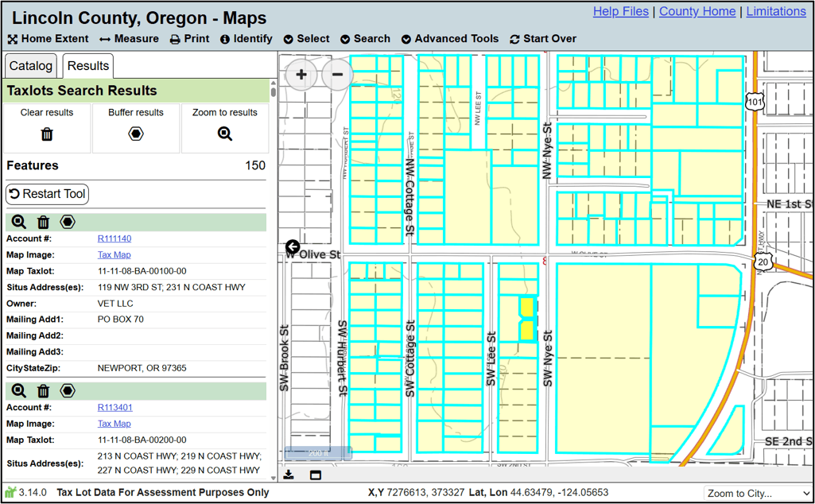The image size is (815, 504).
Task: Buffer feature R111140 using hexagon icon
Action: tap(68, 222)
